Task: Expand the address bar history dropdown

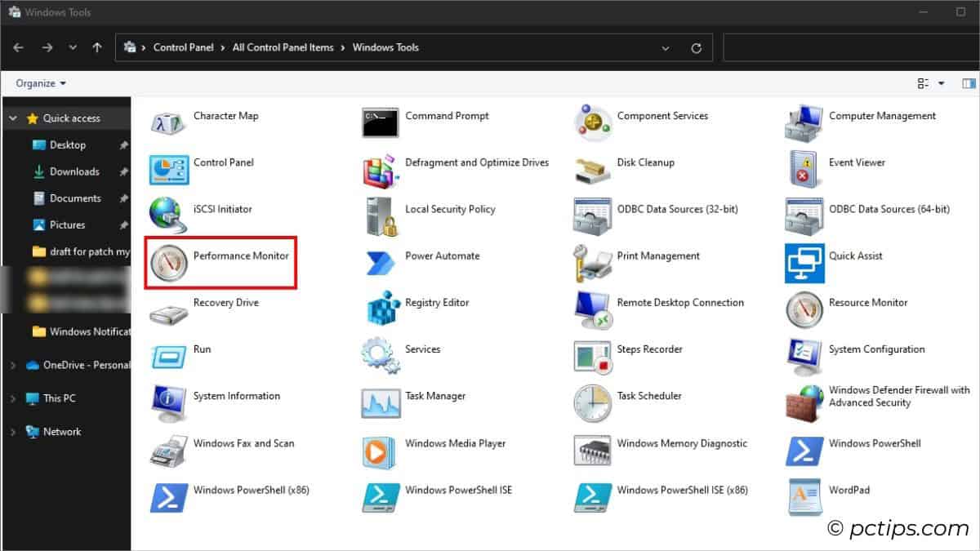Action: click(667, 48)
